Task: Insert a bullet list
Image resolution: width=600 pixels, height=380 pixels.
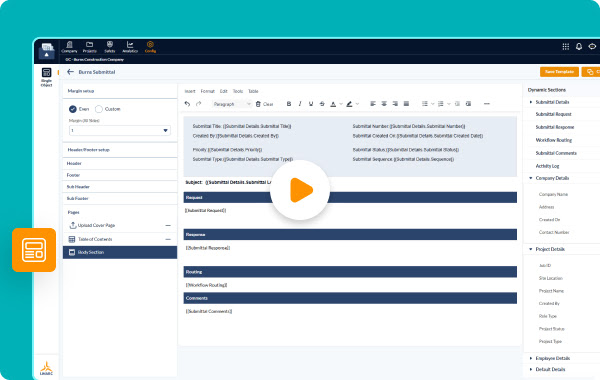Action: point(425,104)
